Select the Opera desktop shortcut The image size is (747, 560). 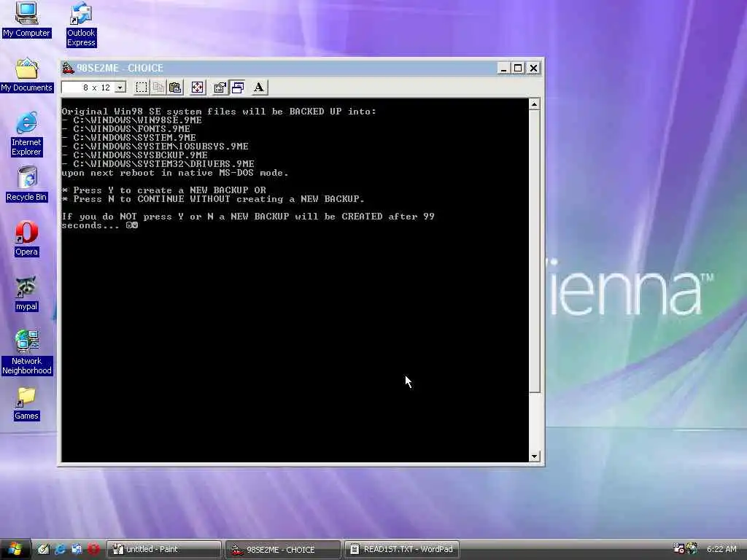26,239
